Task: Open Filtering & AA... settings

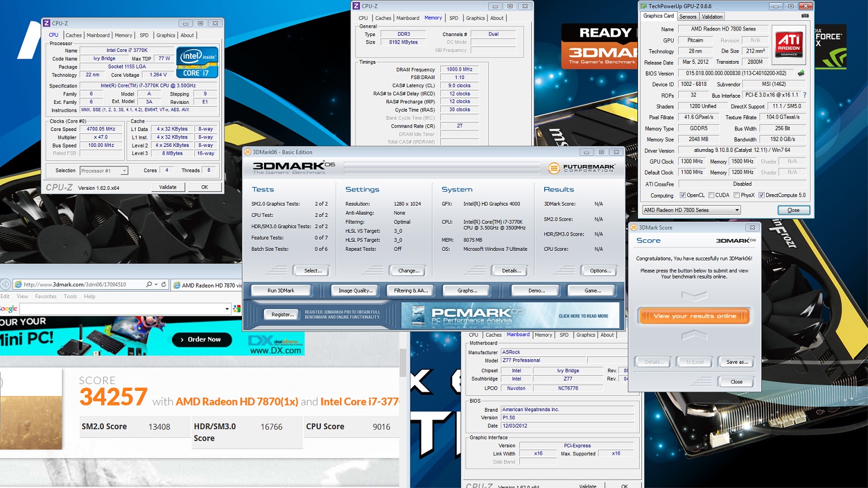Action: click(x=411, y=290)
